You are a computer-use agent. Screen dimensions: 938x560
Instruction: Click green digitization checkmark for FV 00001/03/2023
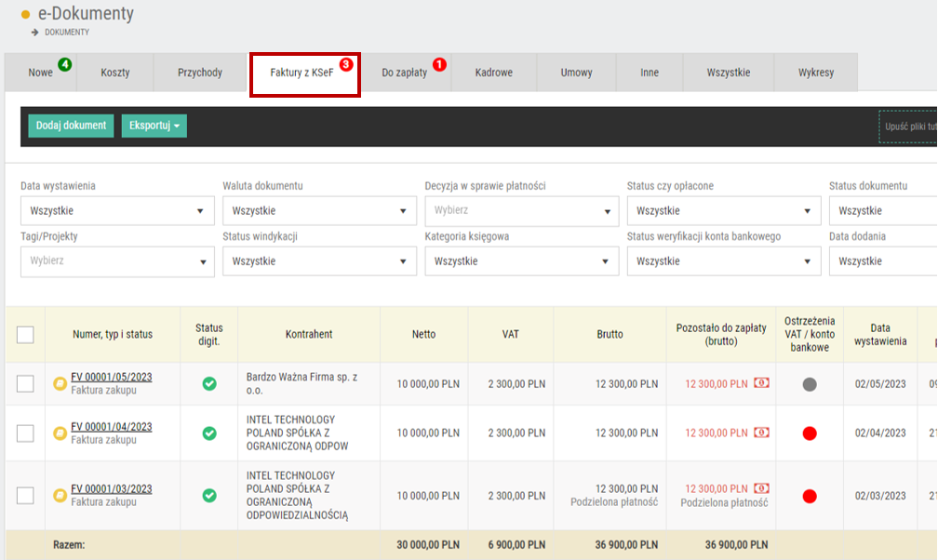point(209,496)
